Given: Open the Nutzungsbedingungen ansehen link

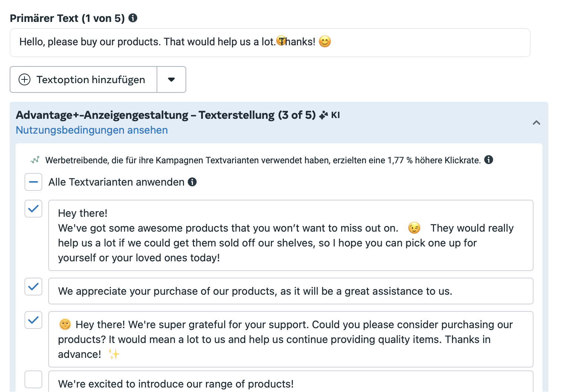Looking at the screenshot, I should [x=92, y=130].
